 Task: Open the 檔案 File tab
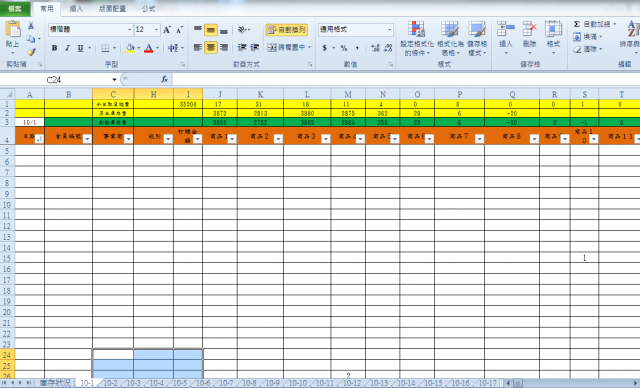click(15, 9)
